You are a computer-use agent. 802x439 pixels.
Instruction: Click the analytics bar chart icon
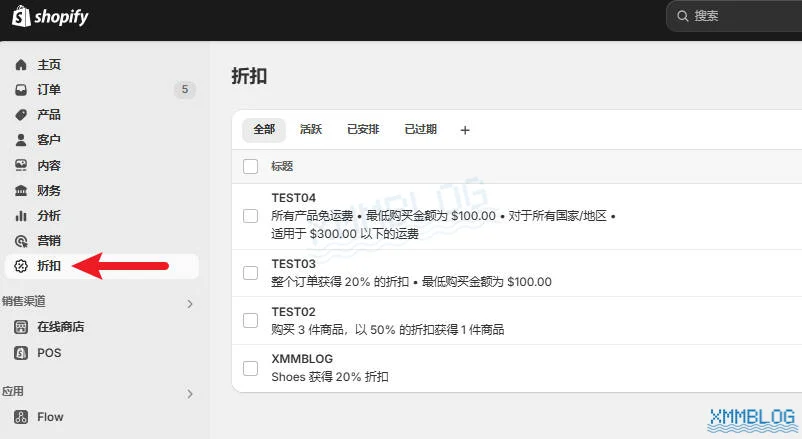point(21,215)
